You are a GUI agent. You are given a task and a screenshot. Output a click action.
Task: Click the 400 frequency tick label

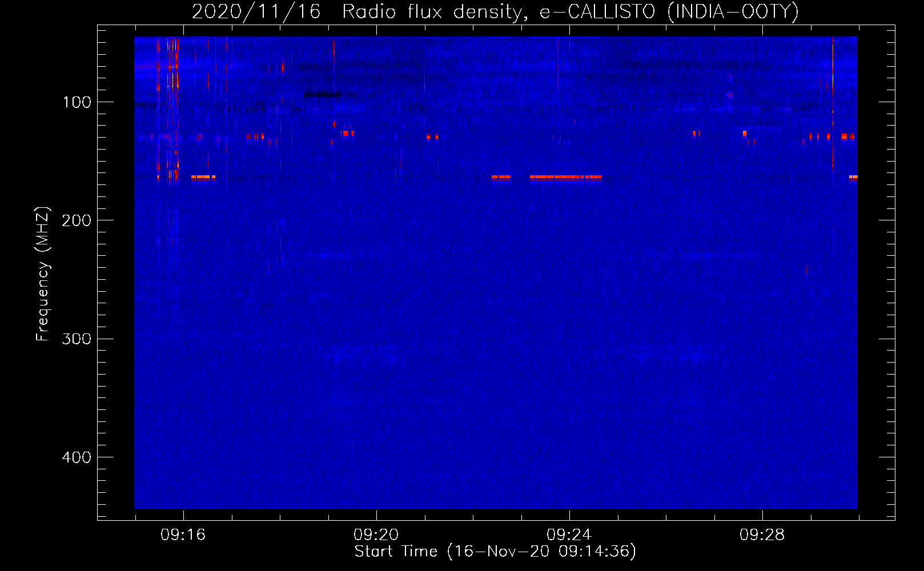pyautogui.click(x=77, y=457)
